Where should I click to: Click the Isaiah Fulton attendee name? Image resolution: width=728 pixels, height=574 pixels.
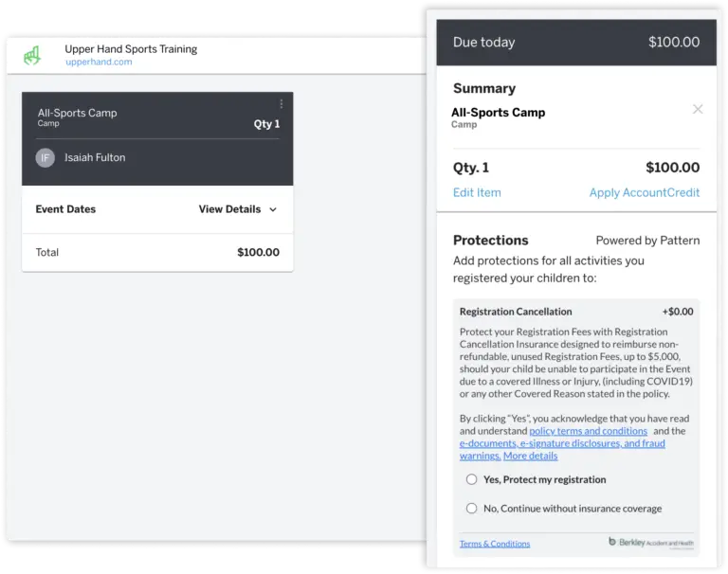[x=95, y=158]
